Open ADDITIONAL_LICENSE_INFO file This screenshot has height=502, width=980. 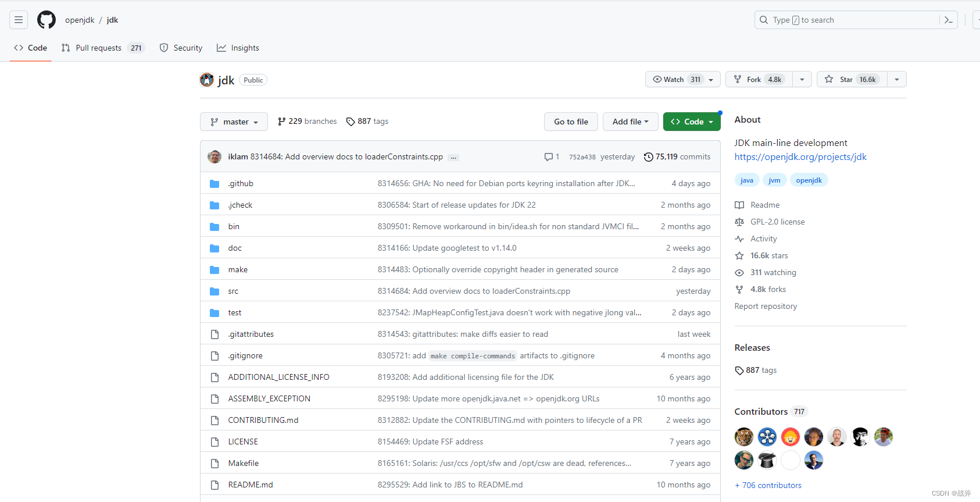pyautogui.click(x=278, y=377)
